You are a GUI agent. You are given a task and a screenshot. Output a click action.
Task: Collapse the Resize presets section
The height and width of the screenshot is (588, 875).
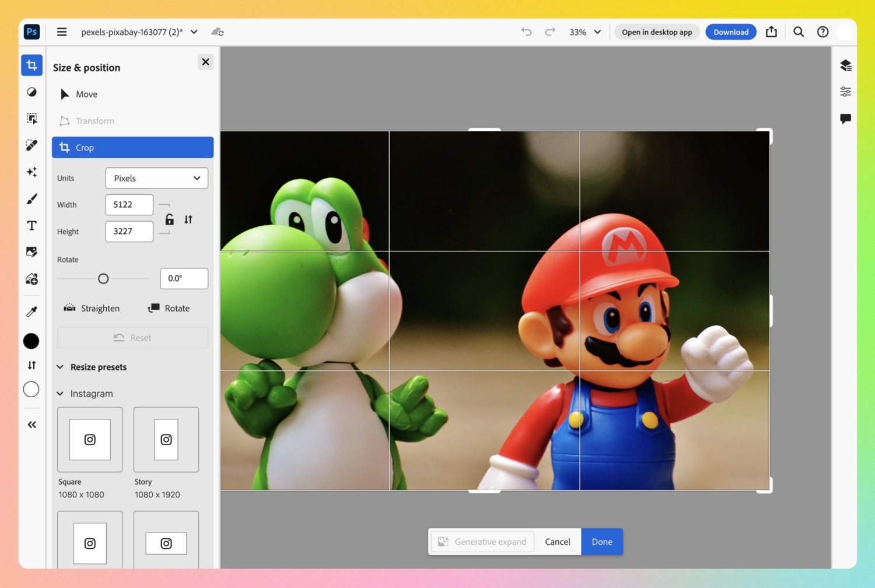[x=60, y=367]
